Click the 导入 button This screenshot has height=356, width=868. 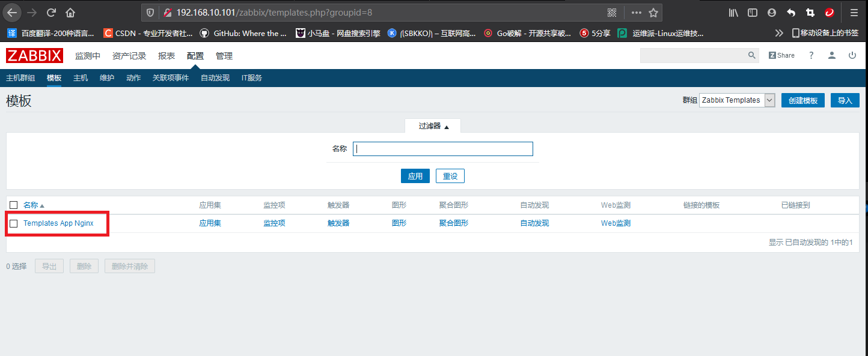[x=845, y=100]
